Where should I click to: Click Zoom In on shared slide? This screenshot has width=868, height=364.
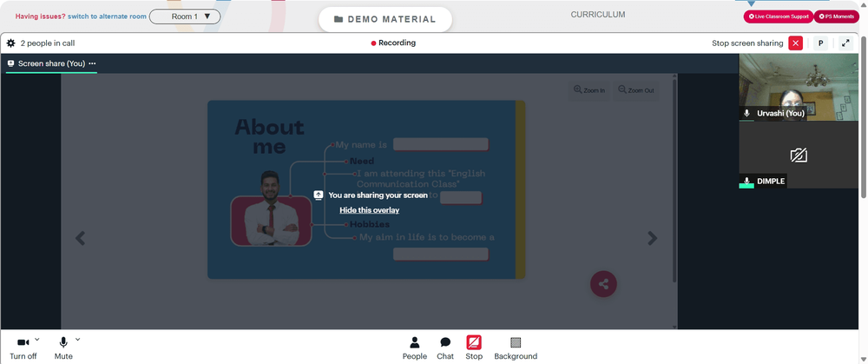tap(589, 90)
